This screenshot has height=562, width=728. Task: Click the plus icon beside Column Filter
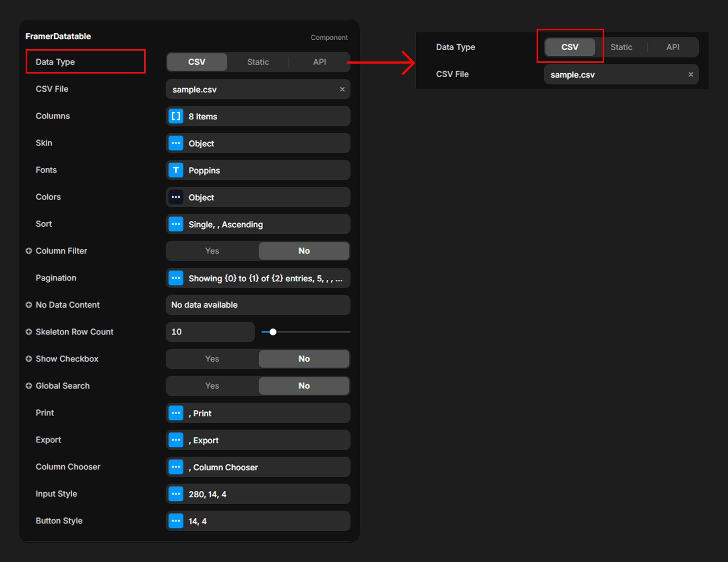(x=29, y=251)
